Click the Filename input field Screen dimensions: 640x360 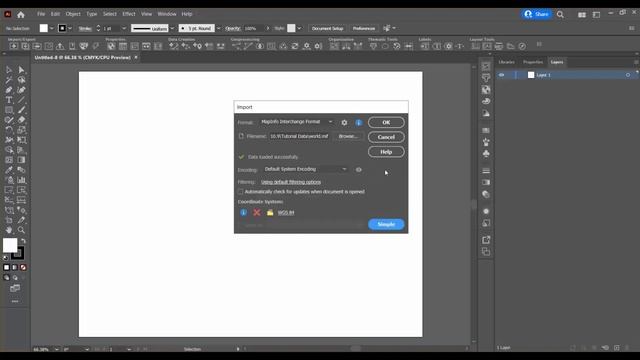coord(300,136)
